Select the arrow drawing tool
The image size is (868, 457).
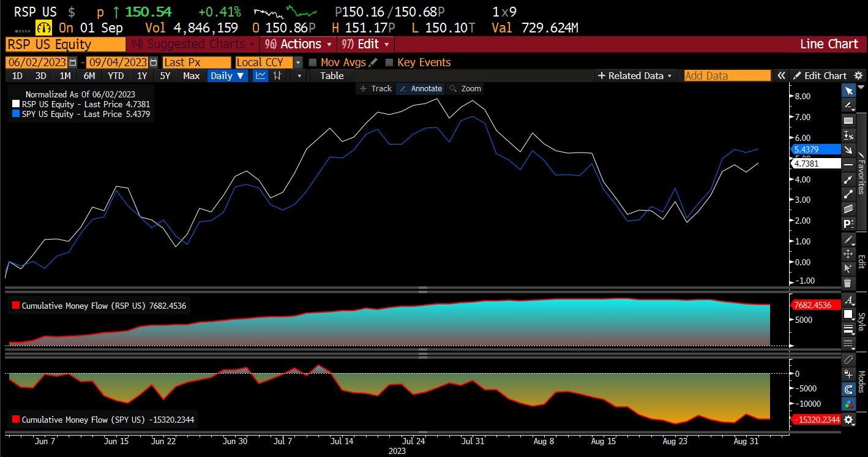coord(848,149)
